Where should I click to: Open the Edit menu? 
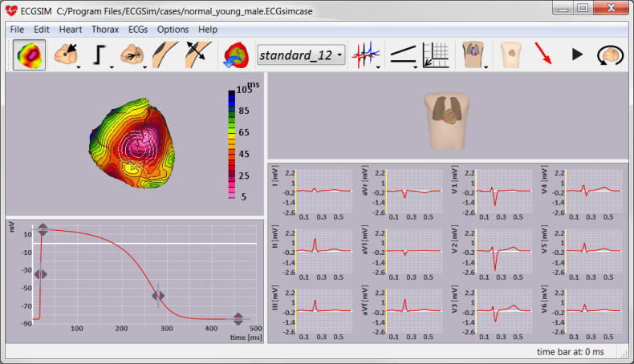click(41, 30)
